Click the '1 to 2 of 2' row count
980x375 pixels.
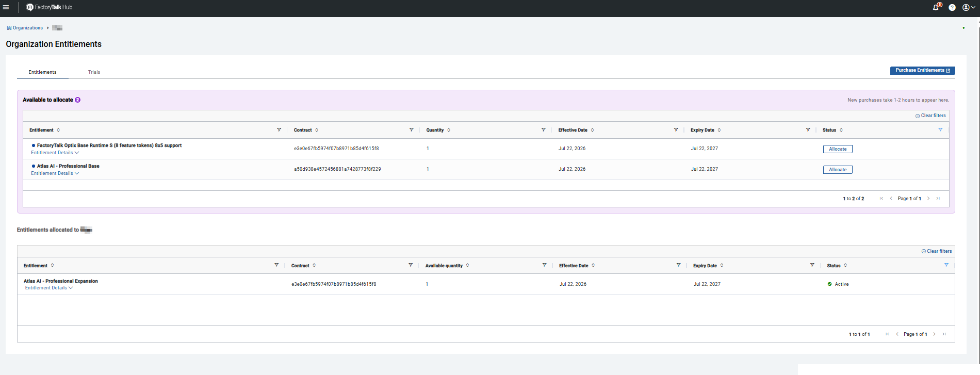point(854,199)
